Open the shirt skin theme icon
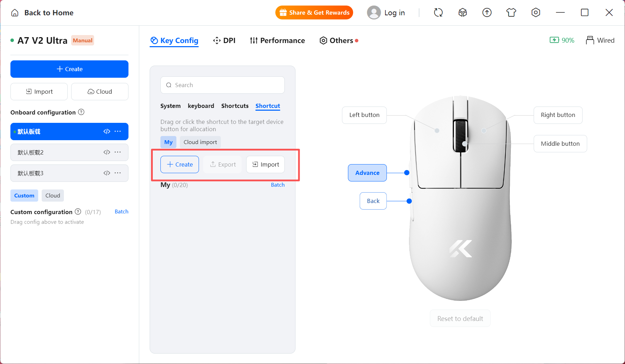Image resolution: width=625 pixels, height=364 pixels. coord(511,13)
